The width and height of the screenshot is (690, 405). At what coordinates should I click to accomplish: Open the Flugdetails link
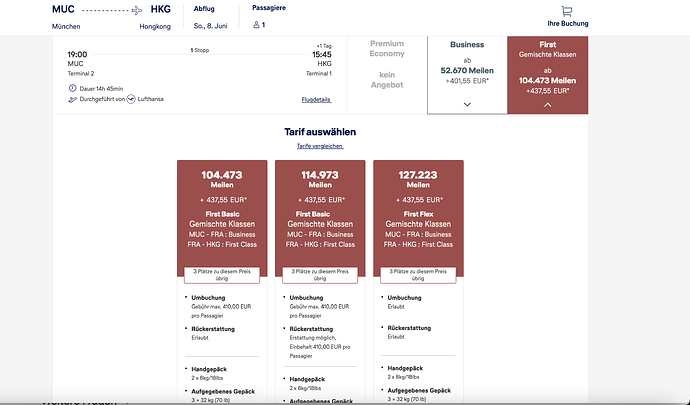[x=316, y=100]
